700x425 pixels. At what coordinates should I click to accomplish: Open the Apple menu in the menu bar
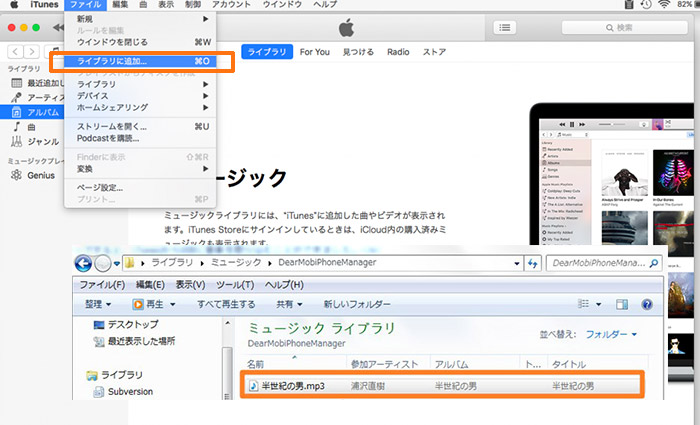point(14,4)
